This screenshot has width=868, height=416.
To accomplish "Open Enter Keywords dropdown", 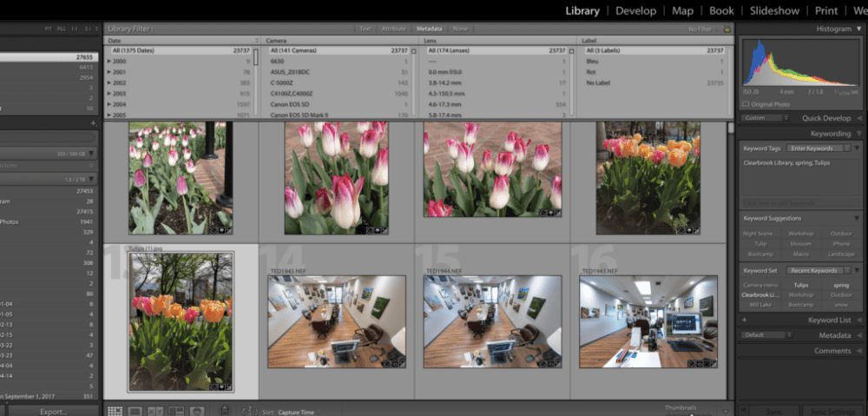I will pos(820,149).
